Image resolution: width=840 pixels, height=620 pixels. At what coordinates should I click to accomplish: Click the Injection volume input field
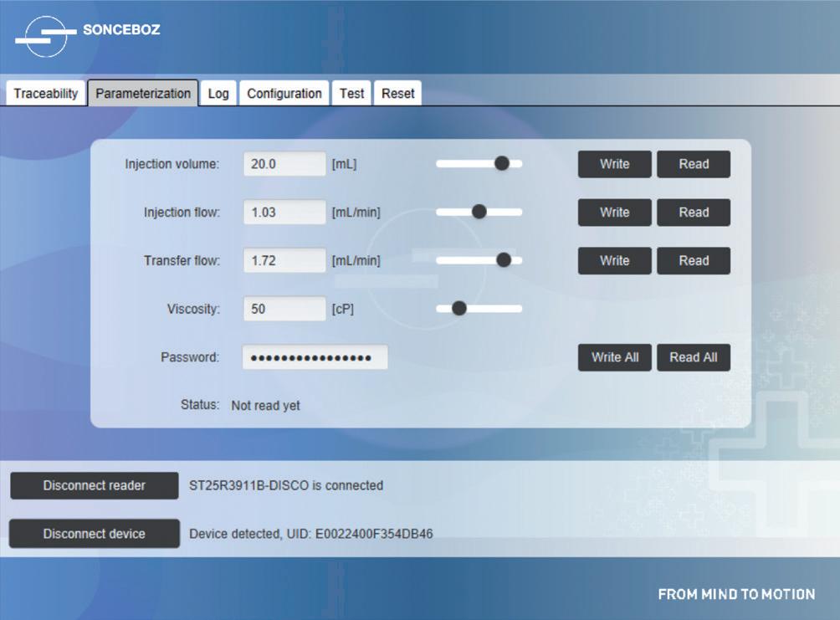284,164
